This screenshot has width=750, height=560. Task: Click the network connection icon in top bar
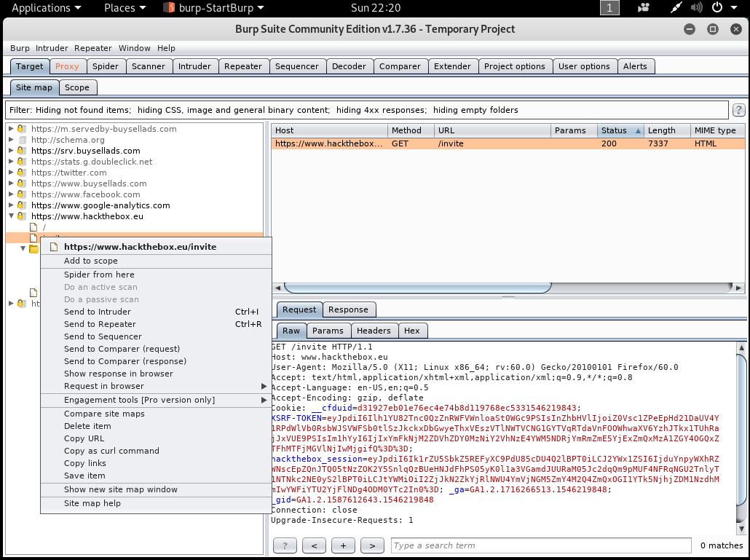[x=677, y=8]
